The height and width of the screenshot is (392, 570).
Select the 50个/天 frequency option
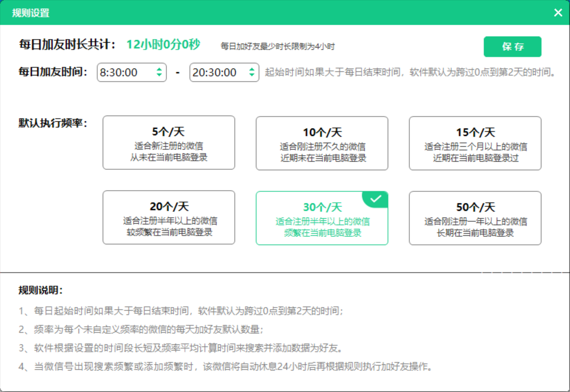475,217
